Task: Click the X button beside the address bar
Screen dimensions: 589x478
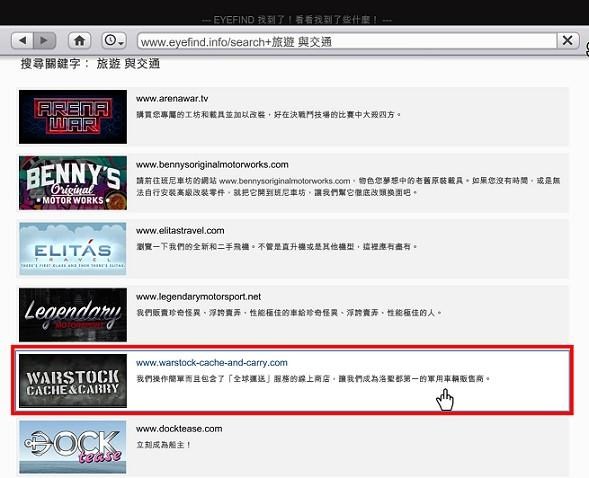Action: point(568,41)
